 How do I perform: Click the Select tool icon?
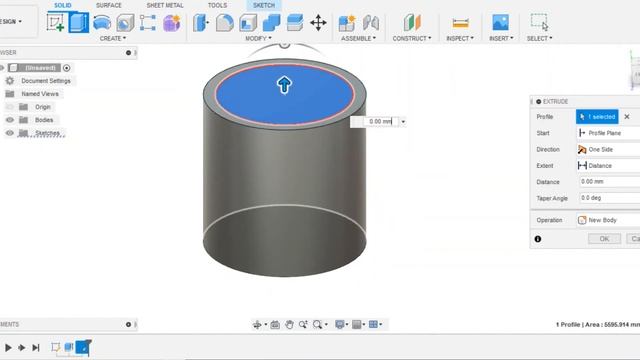tap(539, 22)
